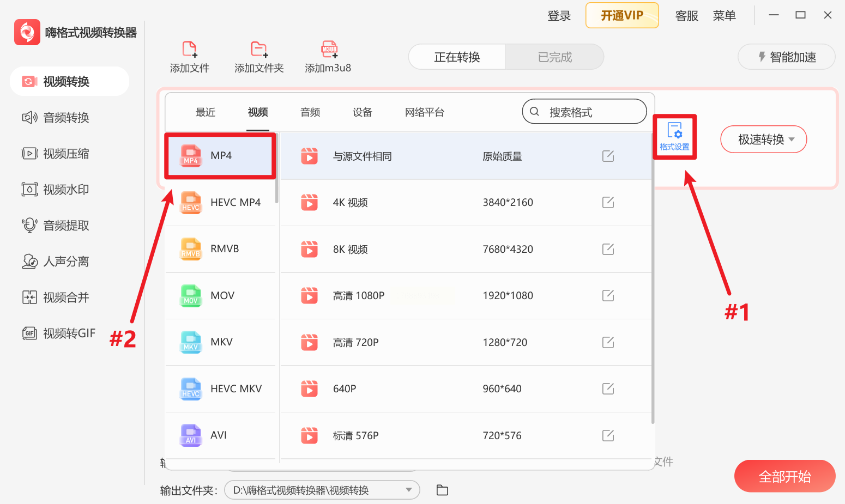Screen dimensions: 845x504
Task: Click edit icon for 4K 视频 preset
Action: [x=608, y=203]
